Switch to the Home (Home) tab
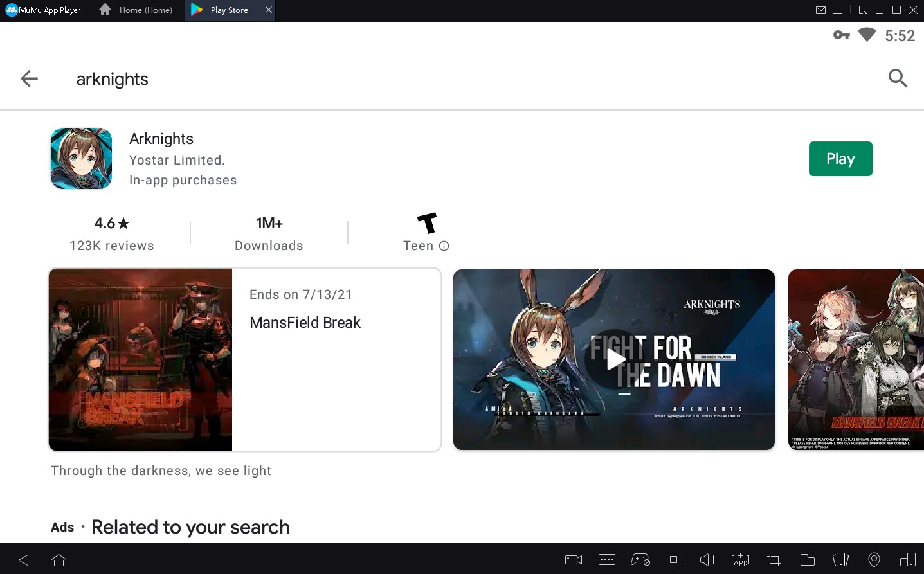Viewport: 924px width, 574px height. [136, 10]
